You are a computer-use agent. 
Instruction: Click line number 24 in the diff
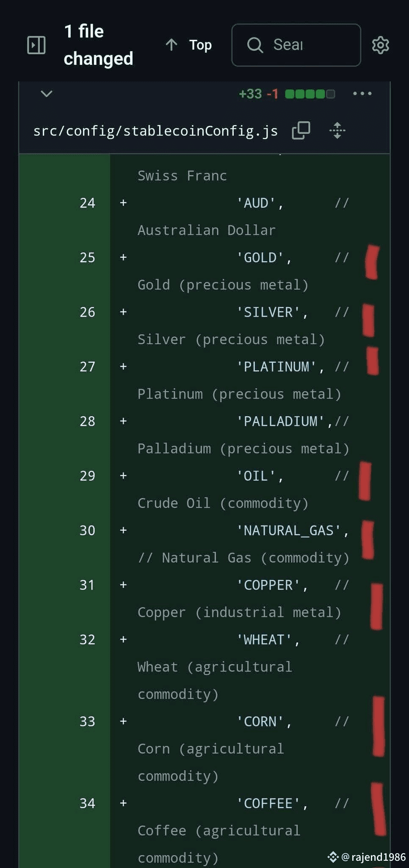pos(87,203)
